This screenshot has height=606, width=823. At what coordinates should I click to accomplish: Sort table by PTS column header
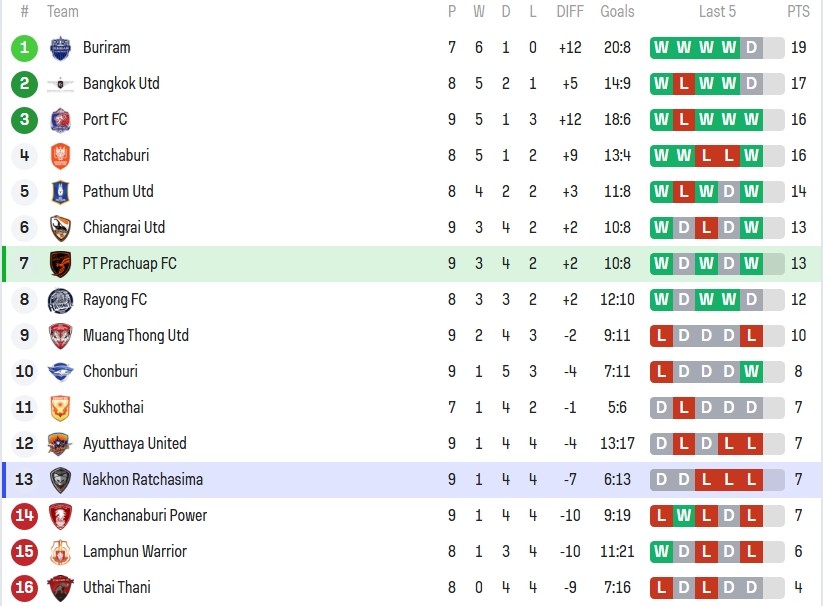(798, 12)
